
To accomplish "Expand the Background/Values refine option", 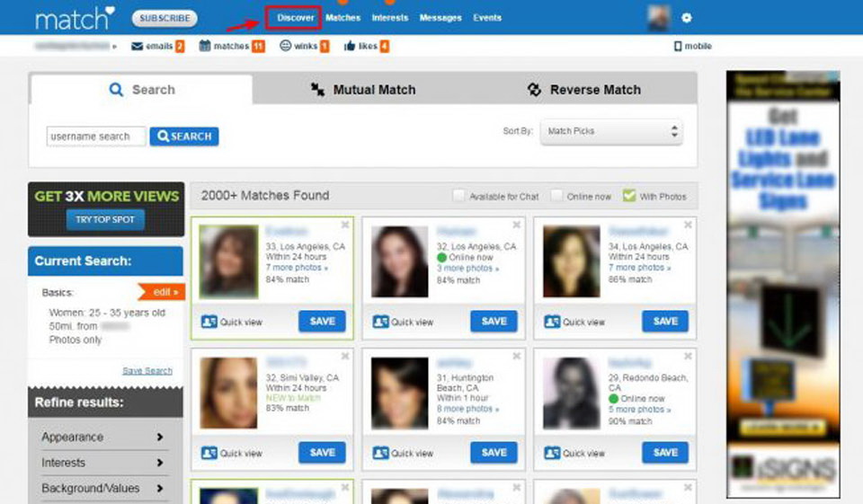I will tap(102, 488).
